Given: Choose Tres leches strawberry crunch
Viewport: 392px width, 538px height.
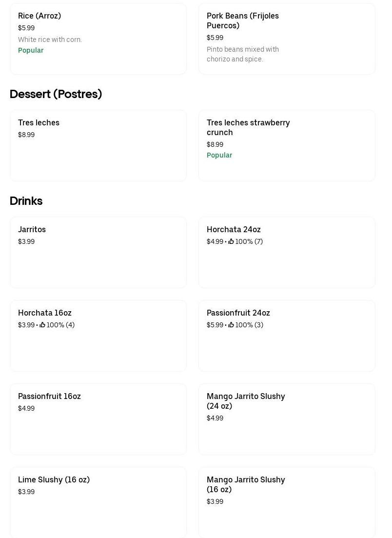Looking at the screenshot, I should pyautogui.click(x=287, y=145).
